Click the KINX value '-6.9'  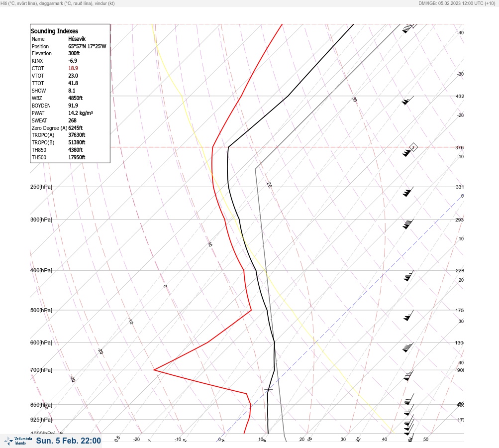coord(73,61)
